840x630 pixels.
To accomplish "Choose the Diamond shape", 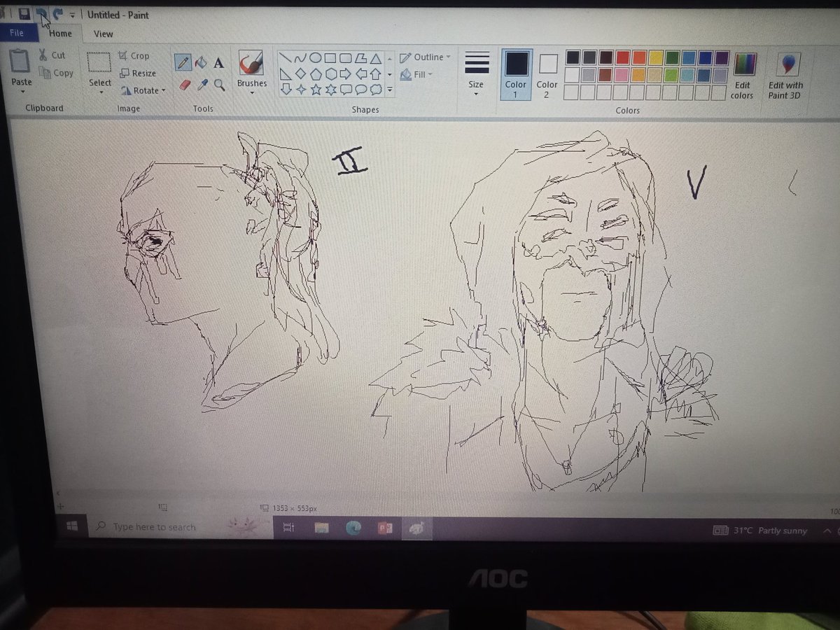I will (300, 73).
